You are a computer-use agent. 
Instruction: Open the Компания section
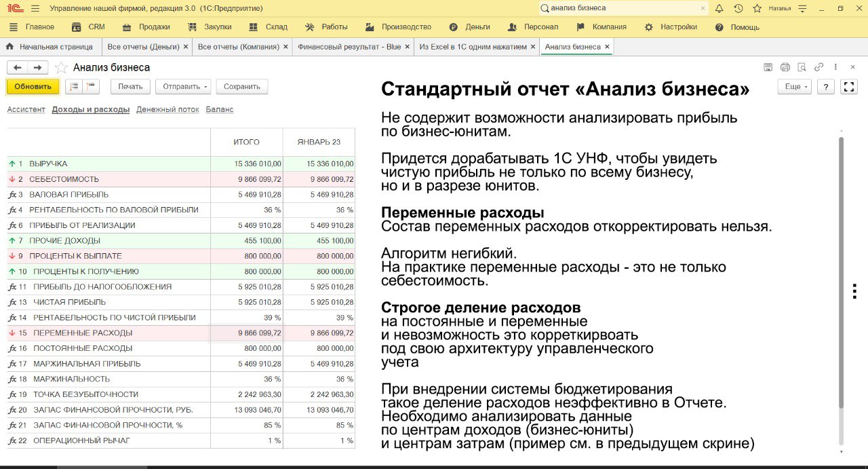(x=601, y=27)
